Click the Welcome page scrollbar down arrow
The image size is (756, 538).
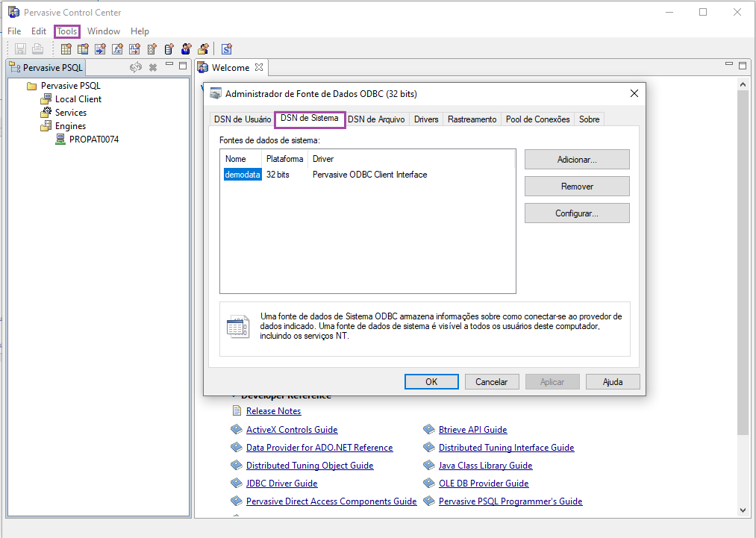pyautogui.click(x=743, y=510)
